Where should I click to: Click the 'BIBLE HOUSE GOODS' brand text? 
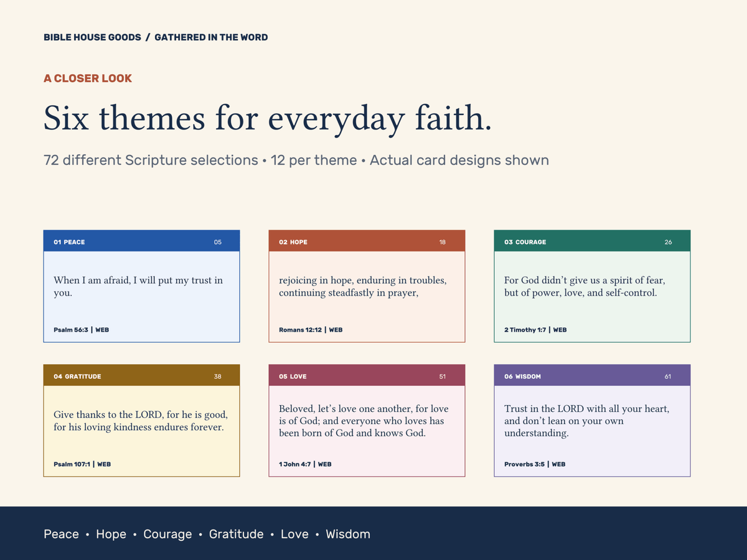click(x=92, y=37)
